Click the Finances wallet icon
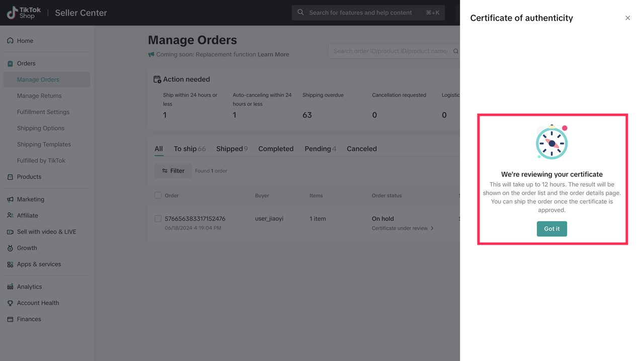Image resolution: width=644 pixels, height=361 pixels. click(x=10, y=319)
